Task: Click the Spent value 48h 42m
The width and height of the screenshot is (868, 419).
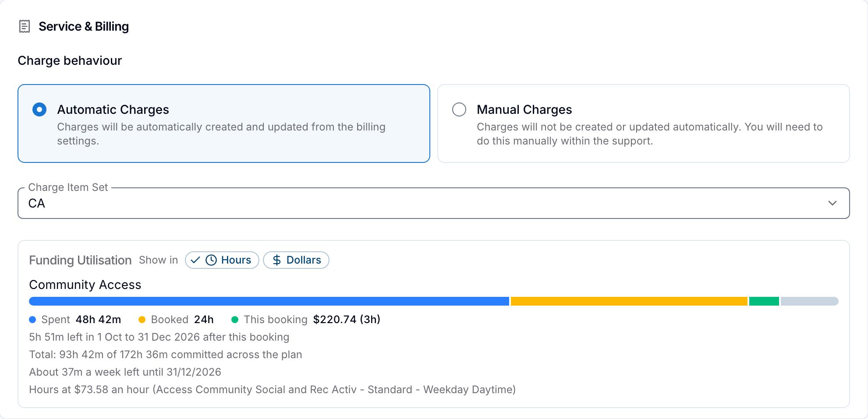Action: (x=98, y=320)
